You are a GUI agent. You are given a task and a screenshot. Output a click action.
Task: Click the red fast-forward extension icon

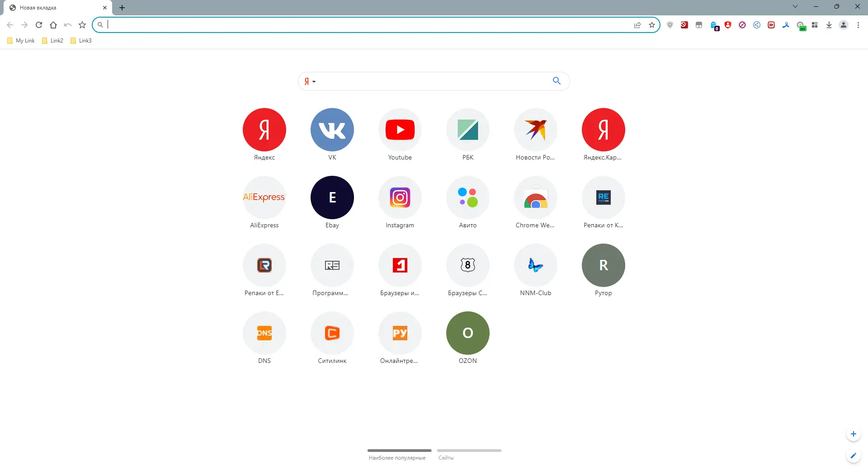tap(771, 25)
